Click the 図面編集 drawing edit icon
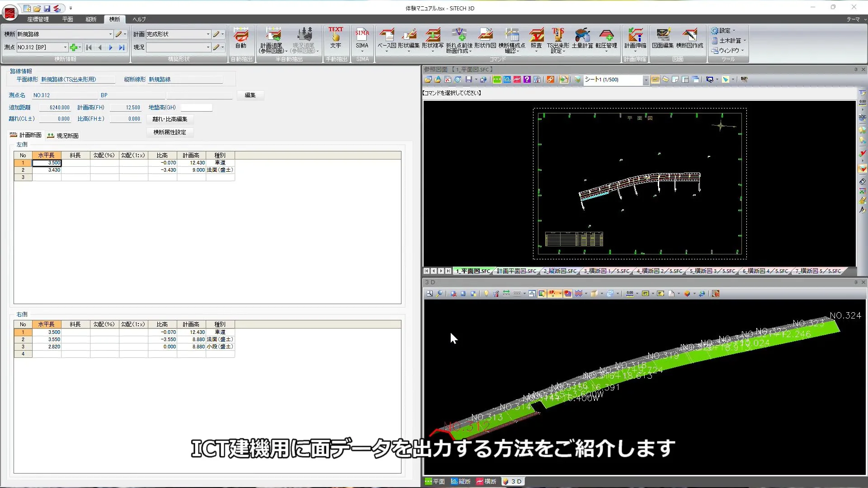 pyautogui.click(x=663, y=37)
